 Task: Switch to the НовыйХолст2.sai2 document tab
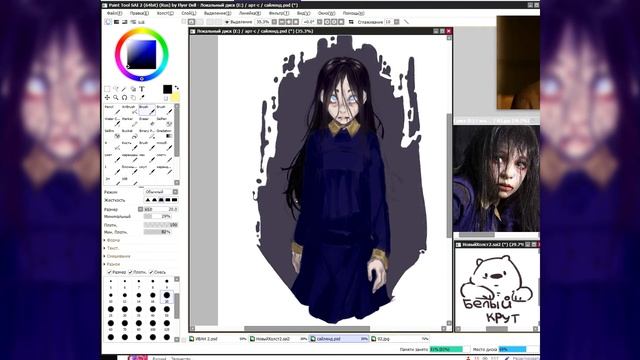279,339
